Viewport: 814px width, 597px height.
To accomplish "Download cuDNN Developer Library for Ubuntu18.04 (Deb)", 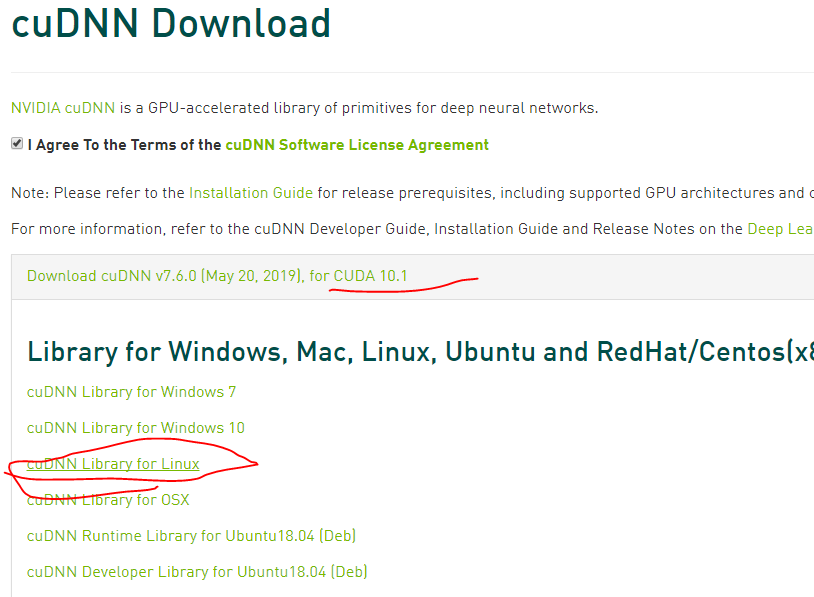I will (x=197, y=572).
